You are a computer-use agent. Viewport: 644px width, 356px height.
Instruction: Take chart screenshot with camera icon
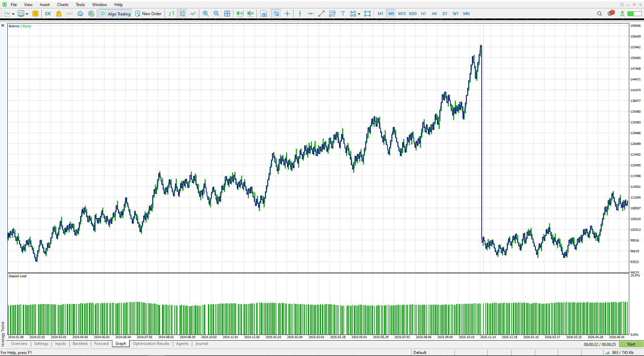click(x=264, y=14)
